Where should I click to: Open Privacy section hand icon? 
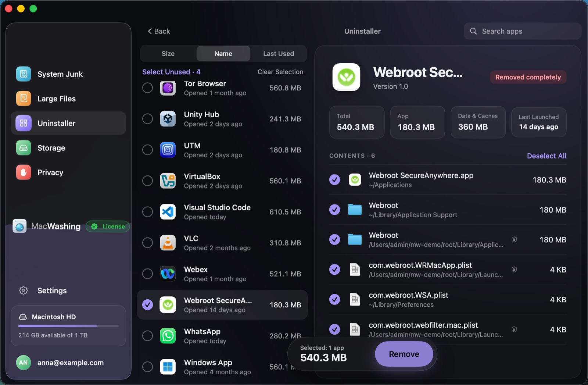(24, 172)
